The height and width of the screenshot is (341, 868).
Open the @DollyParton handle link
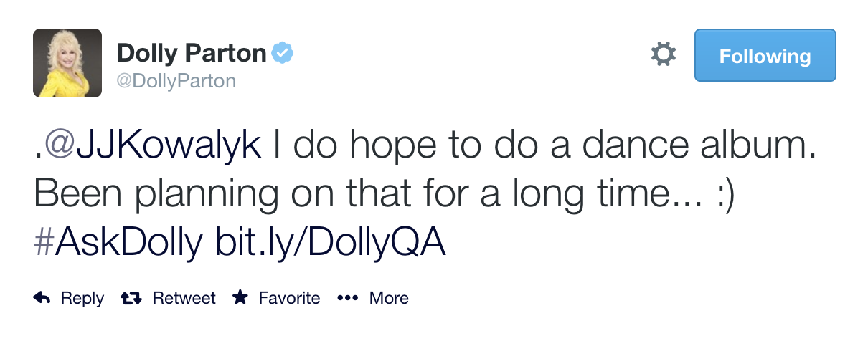click(176, 81)
